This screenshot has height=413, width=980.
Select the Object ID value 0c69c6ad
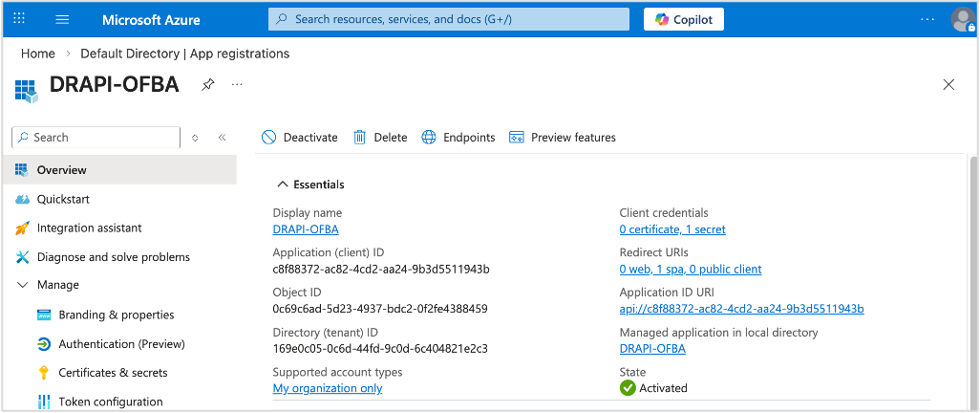380,309
